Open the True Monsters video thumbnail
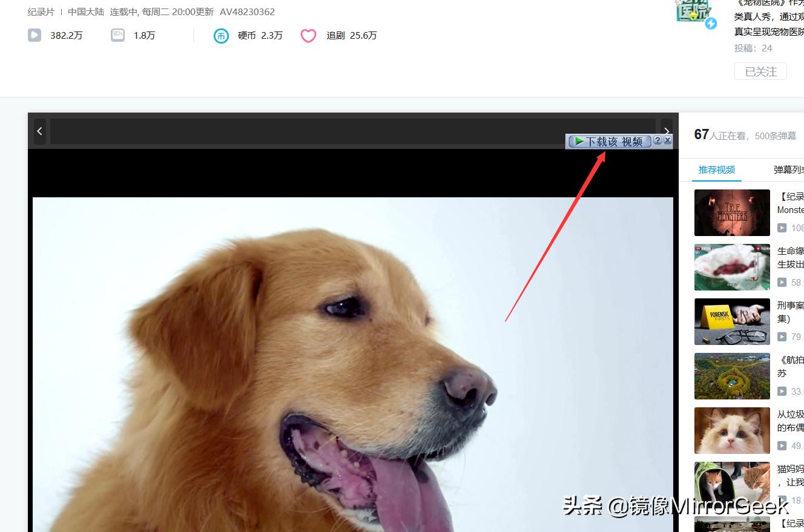This screenshot has height=532, width=804. (x=732, y=212)
